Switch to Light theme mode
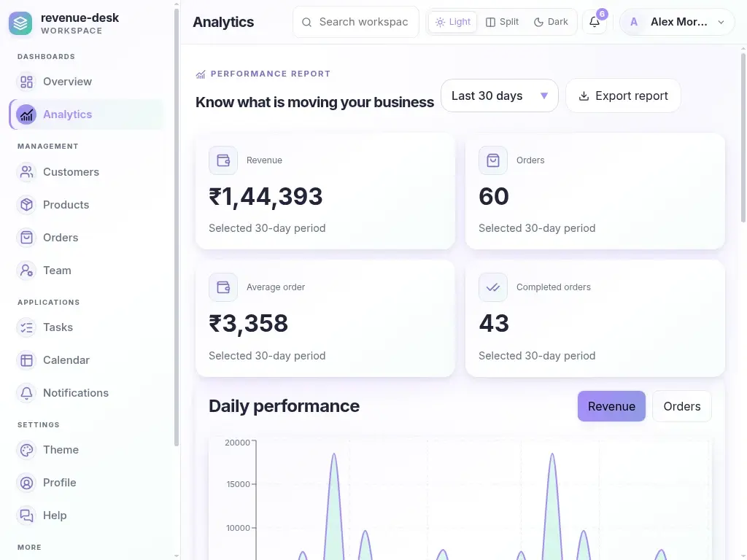 click(x=452, y=22)
